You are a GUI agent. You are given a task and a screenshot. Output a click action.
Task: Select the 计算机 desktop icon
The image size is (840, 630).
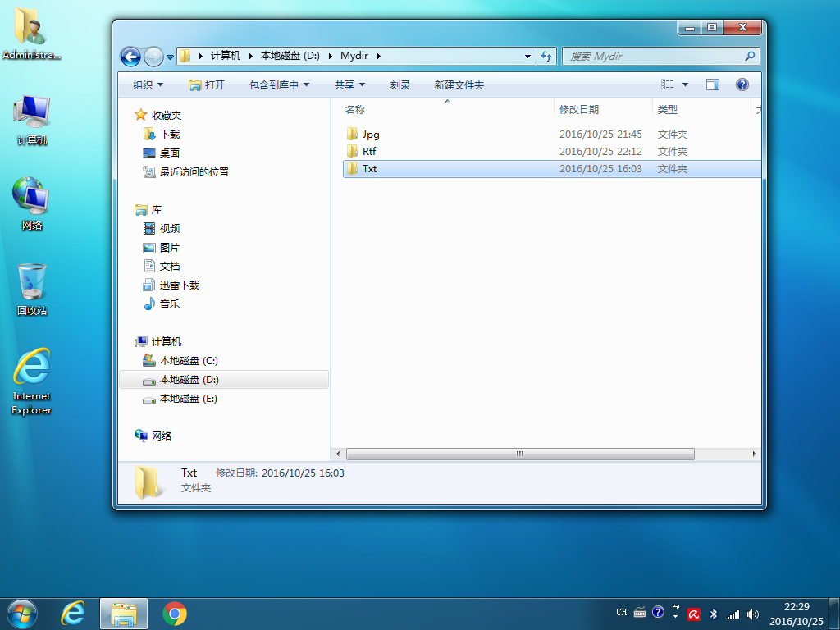coord(32,119)
